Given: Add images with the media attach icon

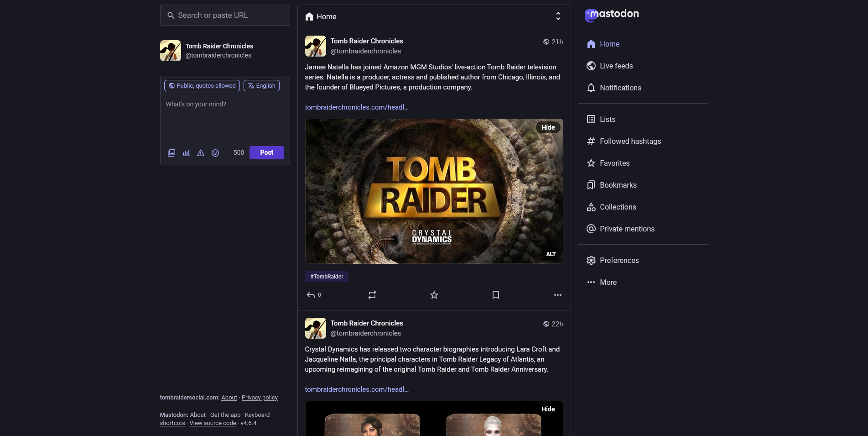Looking at the screenshot, I should pos(172,153).
